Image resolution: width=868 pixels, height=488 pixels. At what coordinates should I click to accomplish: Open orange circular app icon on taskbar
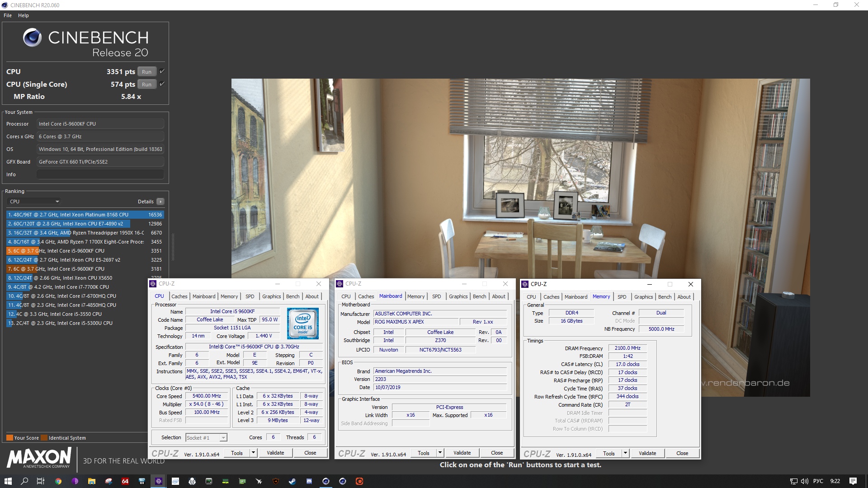click(x=359, y=481)
